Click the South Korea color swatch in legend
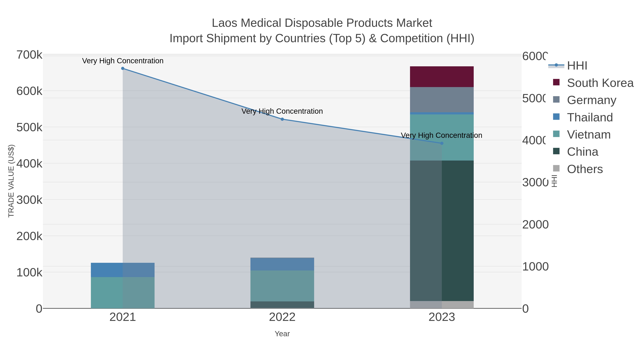Screen dimensions: 644x362 pos(556,82)
